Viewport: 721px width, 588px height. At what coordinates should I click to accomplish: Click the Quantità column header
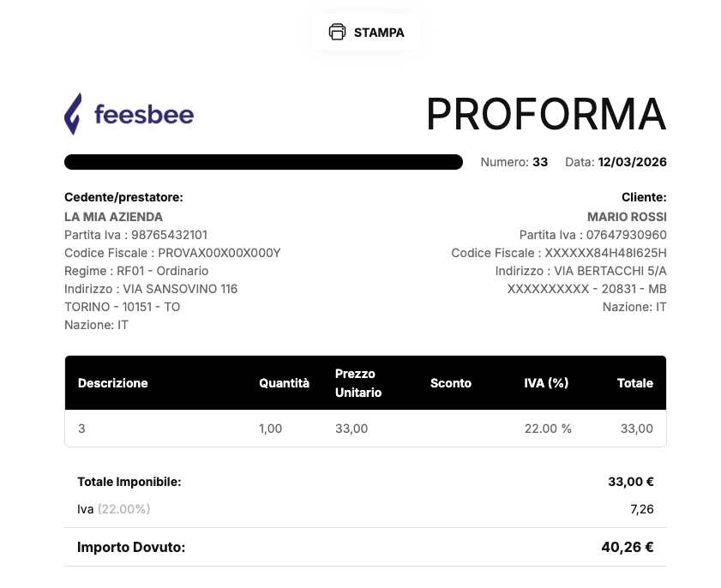284,383
